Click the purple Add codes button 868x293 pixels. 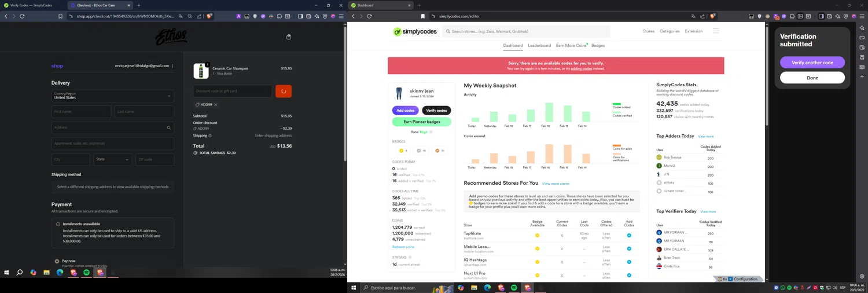(406, 111)
